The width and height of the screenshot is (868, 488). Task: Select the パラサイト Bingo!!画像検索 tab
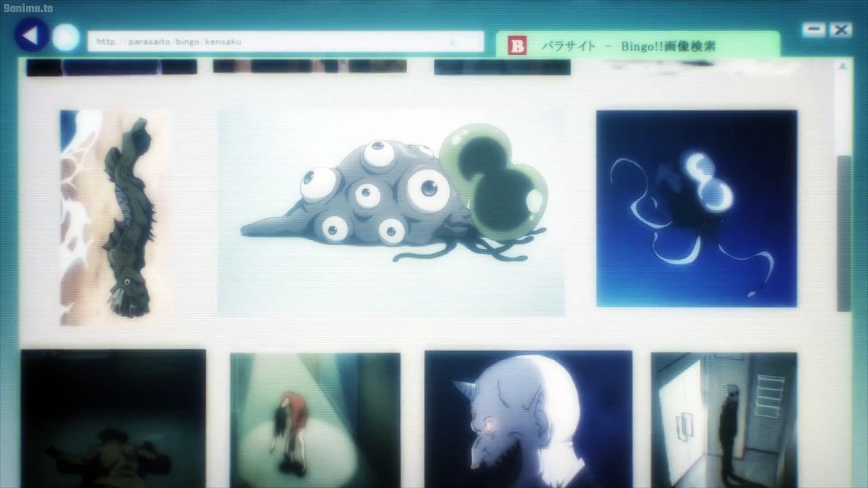[637, 45]
